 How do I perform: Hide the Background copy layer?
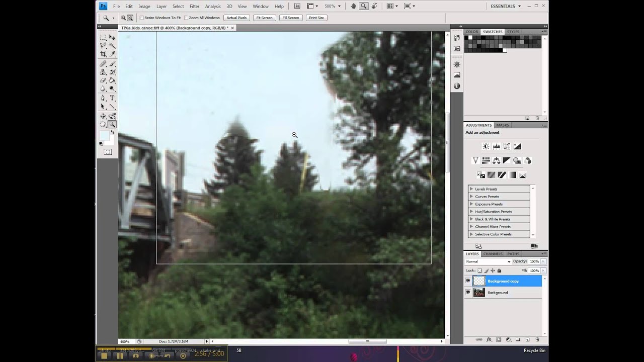click(x=468, y=281)
